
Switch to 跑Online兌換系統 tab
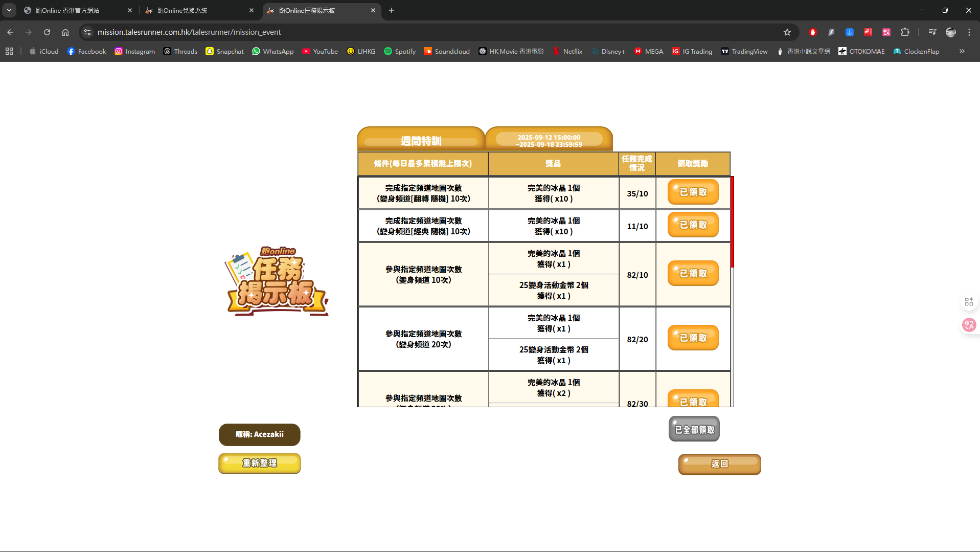[x=199, y=10]
